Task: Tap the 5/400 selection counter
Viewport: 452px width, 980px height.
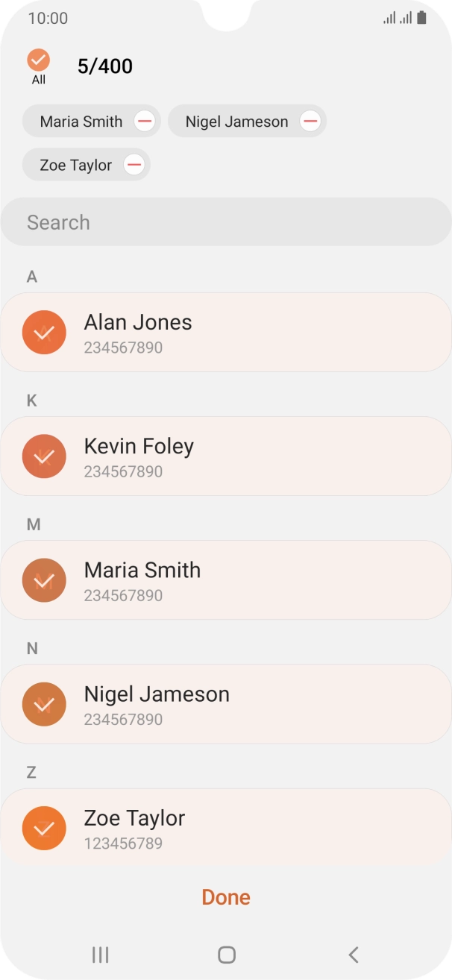Action: pos(105,66)
